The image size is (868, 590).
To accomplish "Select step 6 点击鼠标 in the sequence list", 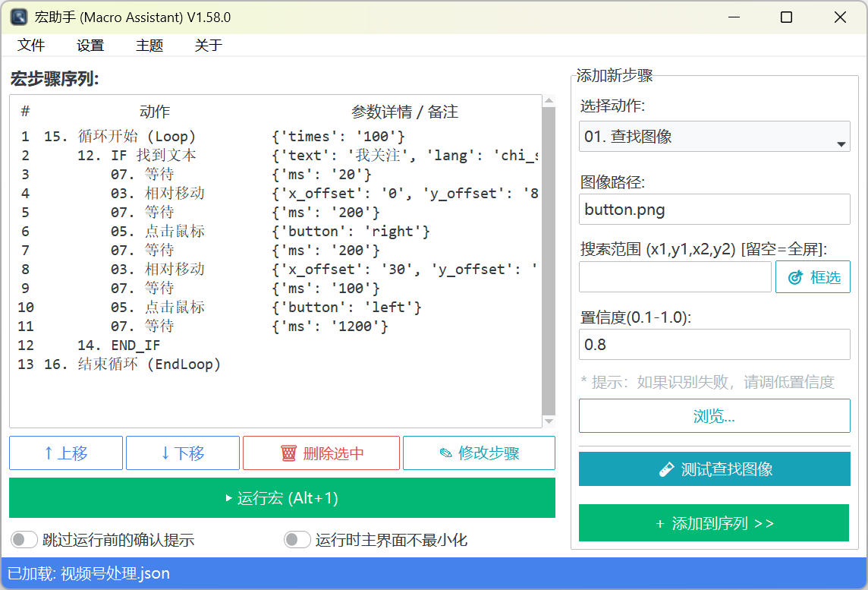I will click(228, 231).
